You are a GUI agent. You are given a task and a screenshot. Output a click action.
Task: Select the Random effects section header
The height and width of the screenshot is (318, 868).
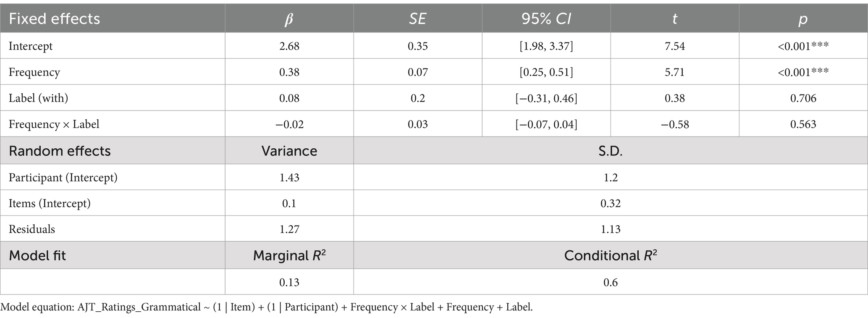click(60, 151)
